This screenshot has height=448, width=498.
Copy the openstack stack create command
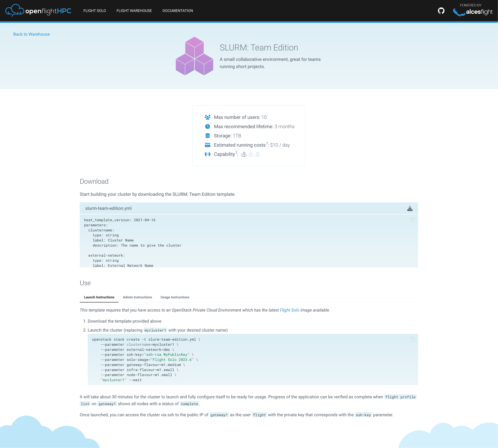click(412, 339)
